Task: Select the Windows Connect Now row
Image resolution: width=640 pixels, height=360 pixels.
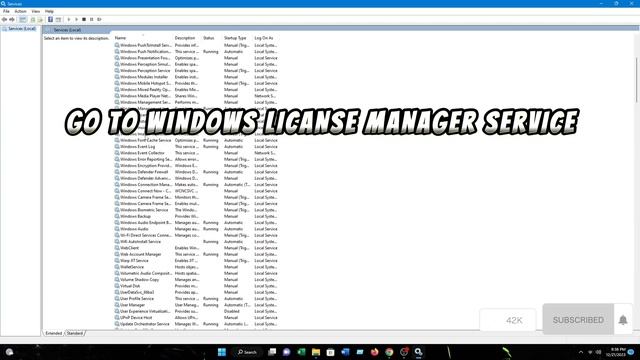Action: (196, 191)
